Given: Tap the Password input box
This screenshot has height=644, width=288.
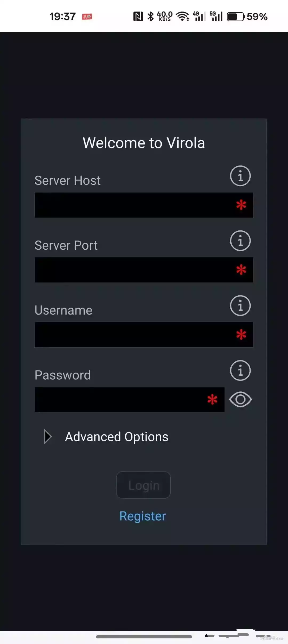Looking at the screenshot, I should [120, 400].
